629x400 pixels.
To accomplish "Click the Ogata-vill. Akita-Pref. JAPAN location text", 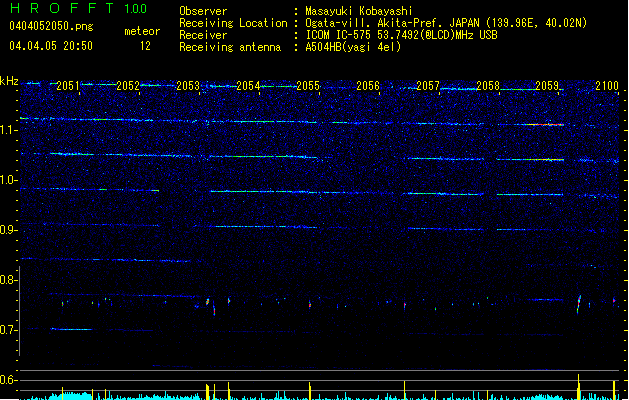I will point(446,23).
